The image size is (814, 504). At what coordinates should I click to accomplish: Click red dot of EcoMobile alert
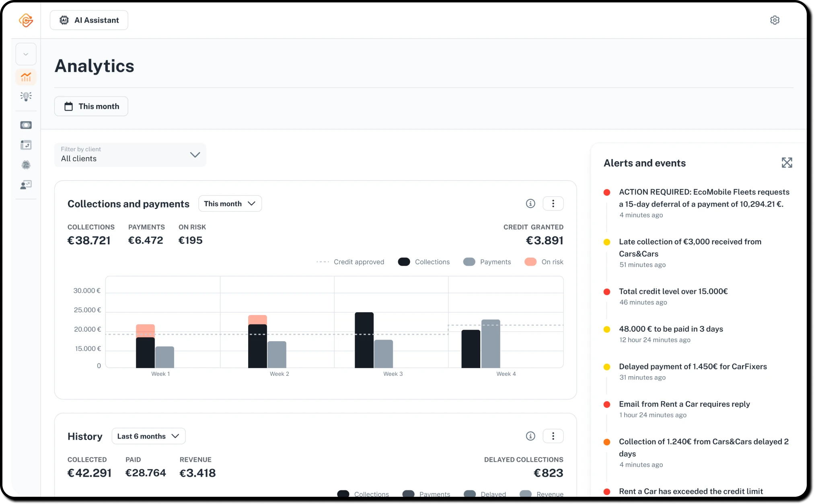click(607, 193)
